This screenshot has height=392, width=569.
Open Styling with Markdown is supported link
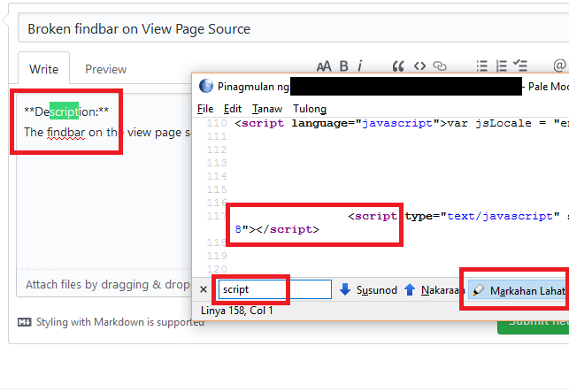pyautogui.click(x=119, y=322)
